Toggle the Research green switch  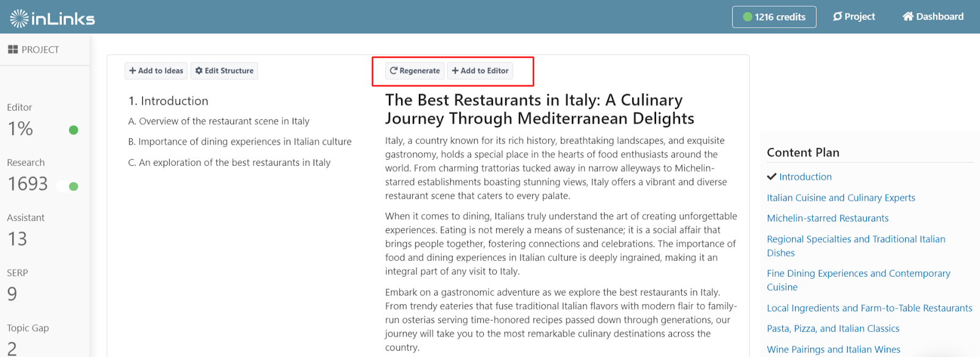pos(67,186)
